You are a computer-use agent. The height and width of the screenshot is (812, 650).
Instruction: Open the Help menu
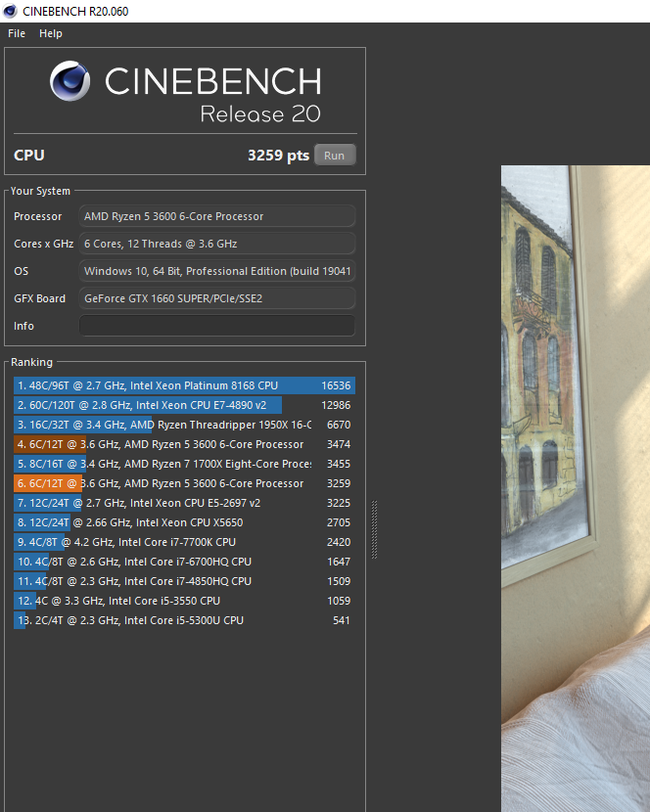pos(51,33)
